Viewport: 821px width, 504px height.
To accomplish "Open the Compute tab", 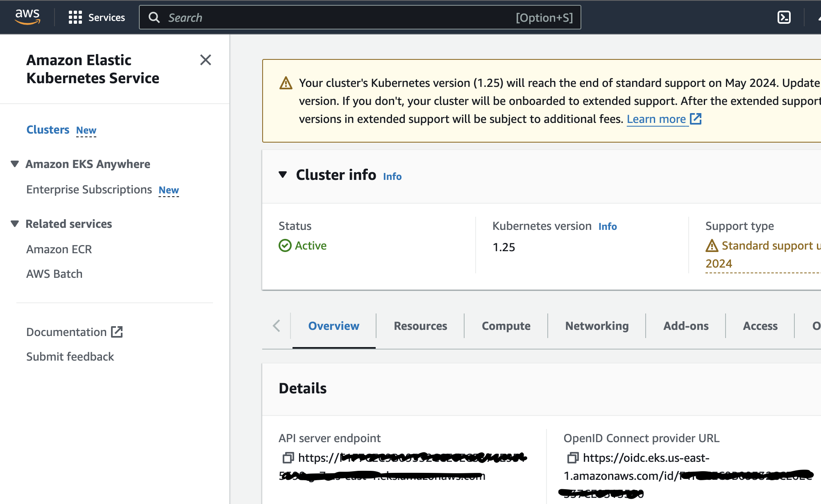I will click(x=506, y=326).
